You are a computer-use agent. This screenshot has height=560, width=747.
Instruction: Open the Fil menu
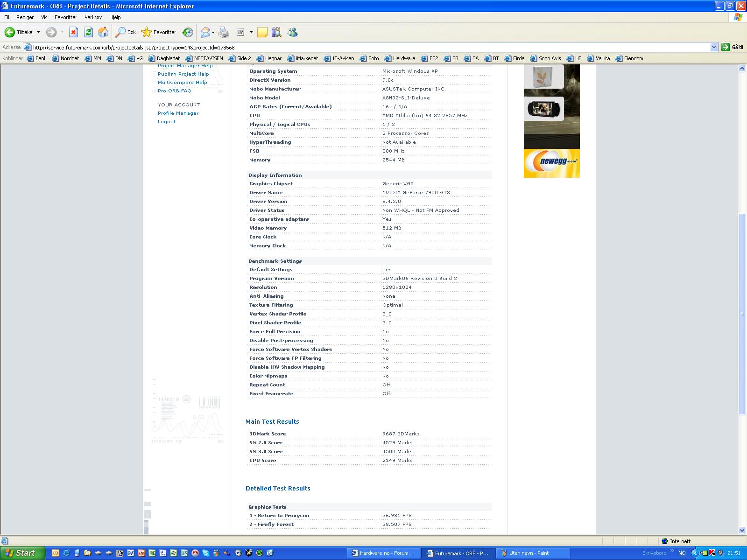[7, 17]
